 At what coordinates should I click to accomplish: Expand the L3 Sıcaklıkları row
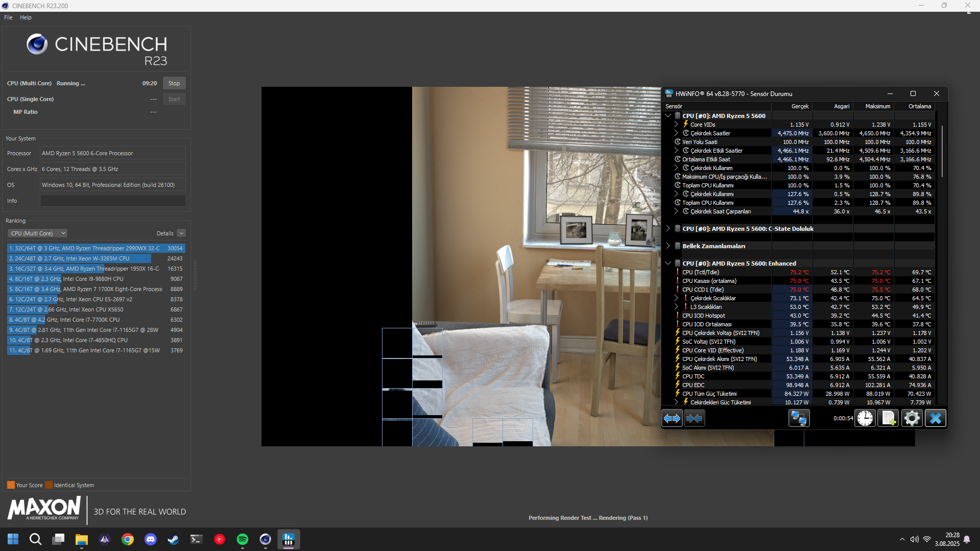676,307
